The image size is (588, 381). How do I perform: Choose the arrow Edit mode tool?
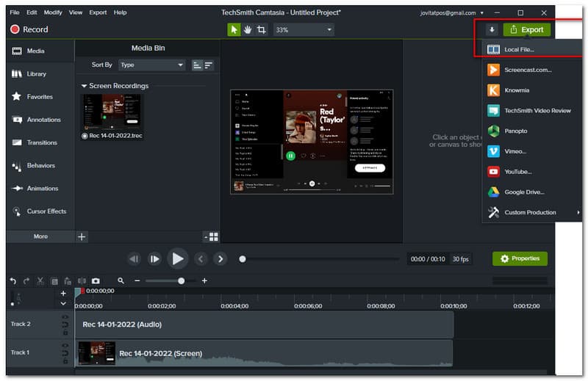click(234, 29)
